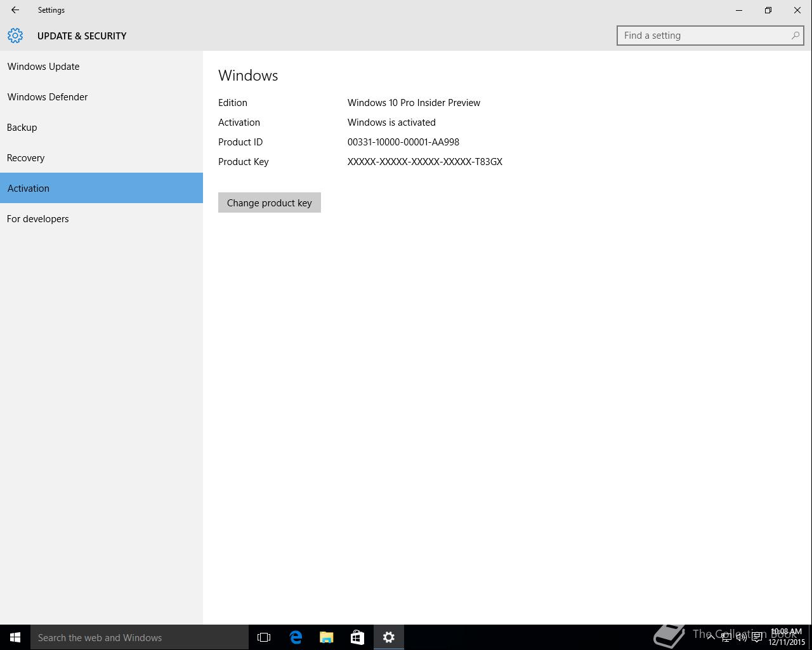
Task: Click the Windows is activated status text
Action: 391,123
